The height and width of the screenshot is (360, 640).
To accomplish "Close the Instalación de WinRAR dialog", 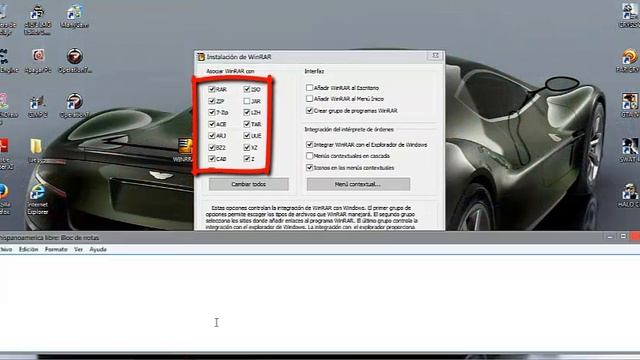I will [435, 56].
